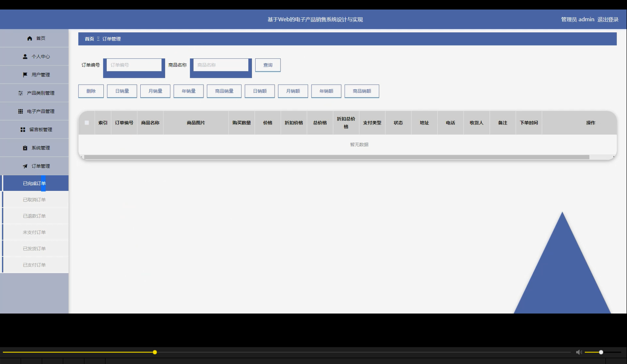The height and width of the screenshot is (364, 627).
Task: Expand 系统管理 menu item
Action: pos(34,147)
